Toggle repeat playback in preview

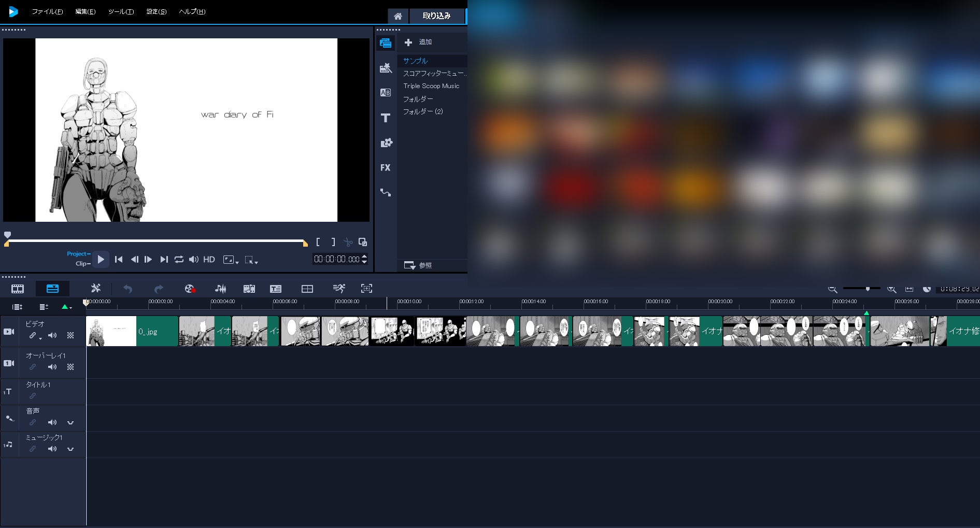pyautogui.click(x=179, y=260)
